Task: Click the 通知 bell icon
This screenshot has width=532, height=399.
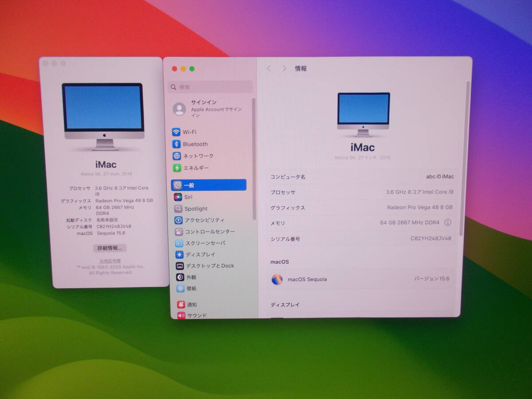Action: point(181,305)
